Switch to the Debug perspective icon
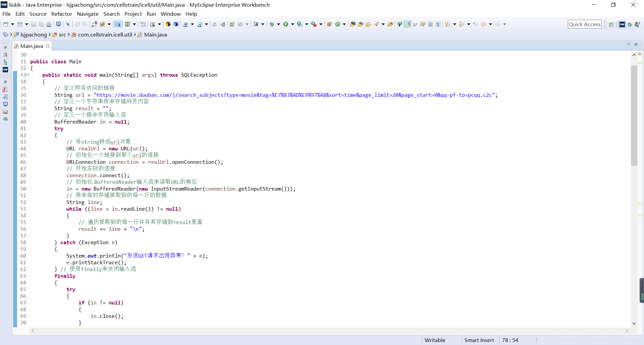Viewport: 644px width, 345px height. point(630,24)
